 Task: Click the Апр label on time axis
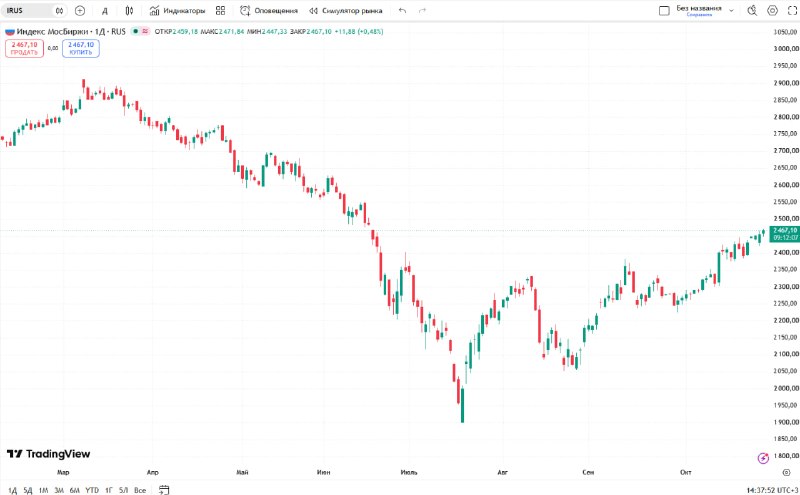[x=153, y=472]
